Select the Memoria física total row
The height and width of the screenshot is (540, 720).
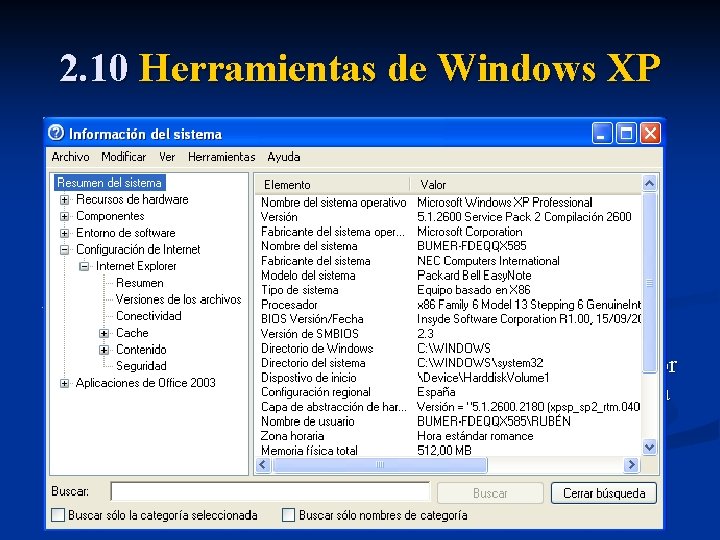pyautogui.click(x=448, y=450)
